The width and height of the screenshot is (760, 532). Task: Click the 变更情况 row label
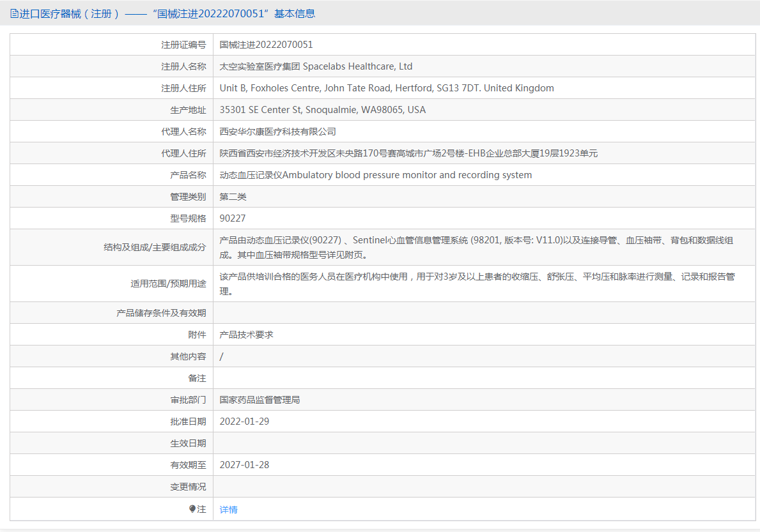188,487
